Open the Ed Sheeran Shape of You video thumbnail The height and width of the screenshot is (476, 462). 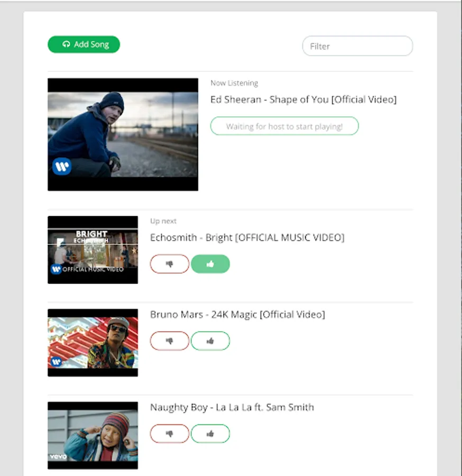[123, 134]
